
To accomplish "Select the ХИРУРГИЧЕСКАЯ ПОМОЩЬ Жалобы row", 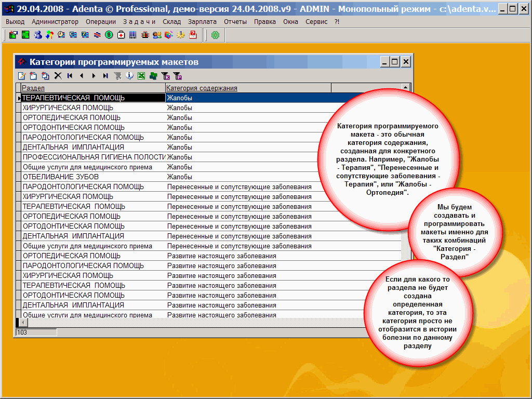I will [x=68, y=108].
